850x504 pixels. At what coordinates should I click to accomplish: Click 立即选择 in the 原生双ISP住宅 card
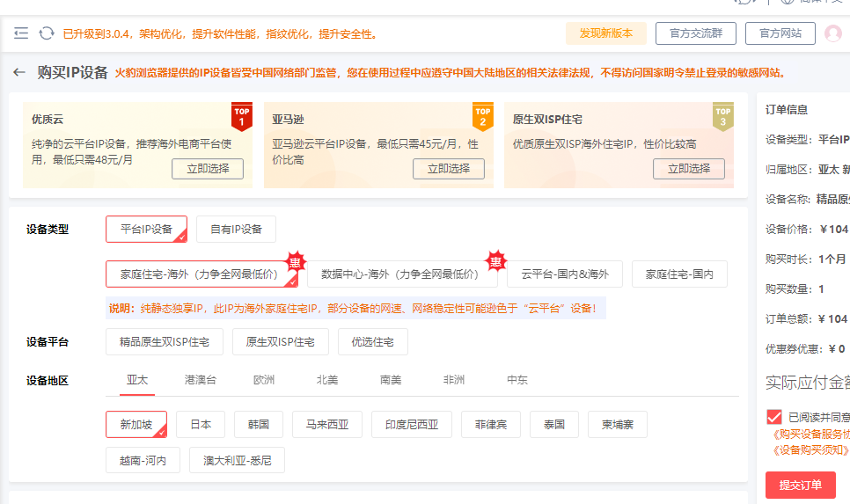pos(689,169)
